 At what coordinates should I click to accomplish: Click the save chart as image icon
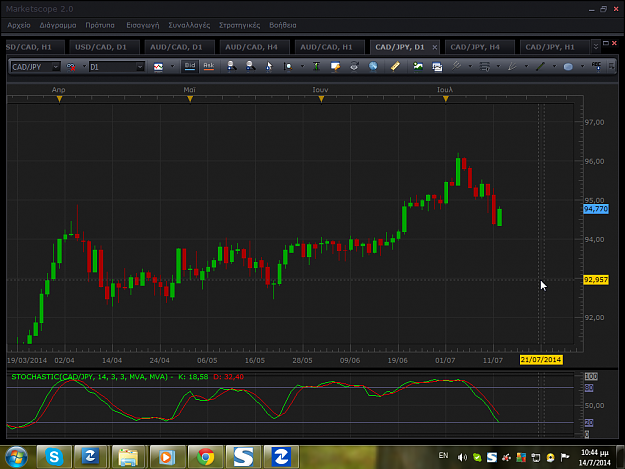tap(418, 66)
